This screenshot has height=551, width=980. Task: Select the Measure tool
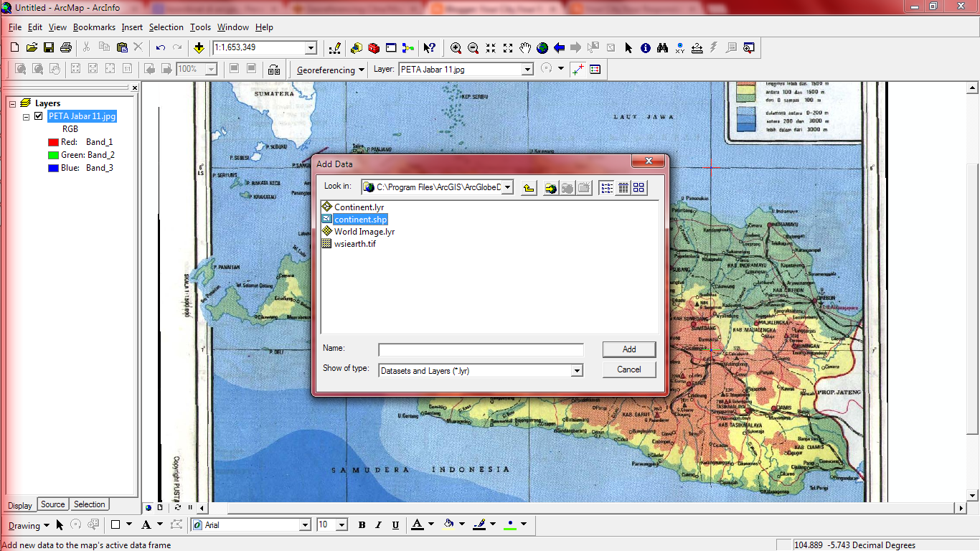click(x=696, y=47)
